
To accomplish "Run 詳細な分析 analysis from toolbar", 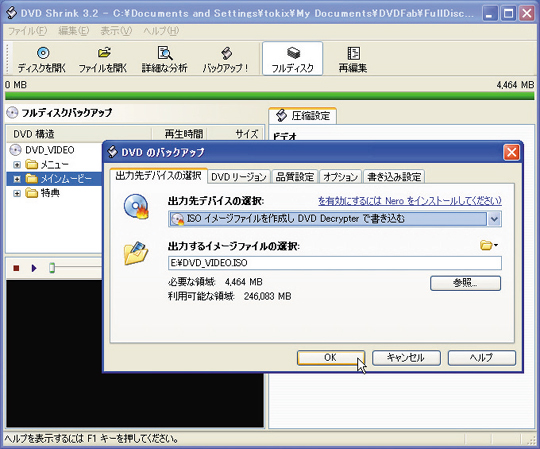I will tap(165, 59).
